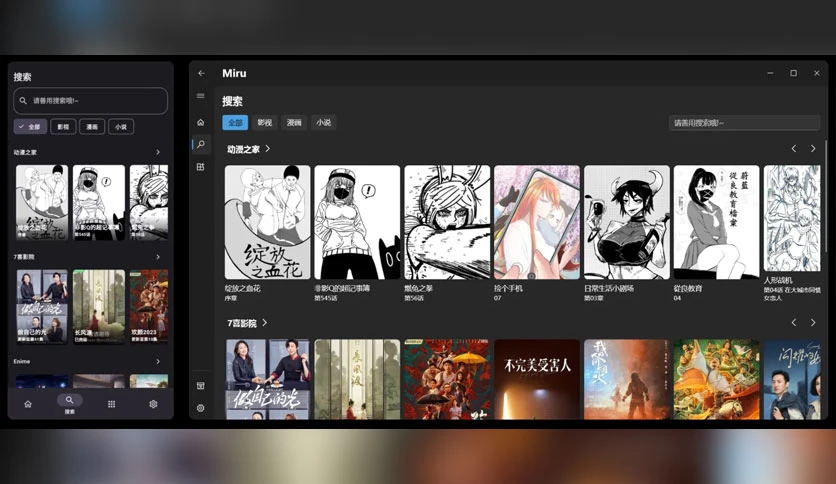This screenshot has height=484, width=836.
Task: Open the settings gear in the desktop sidebar
Action: (200, 408)
